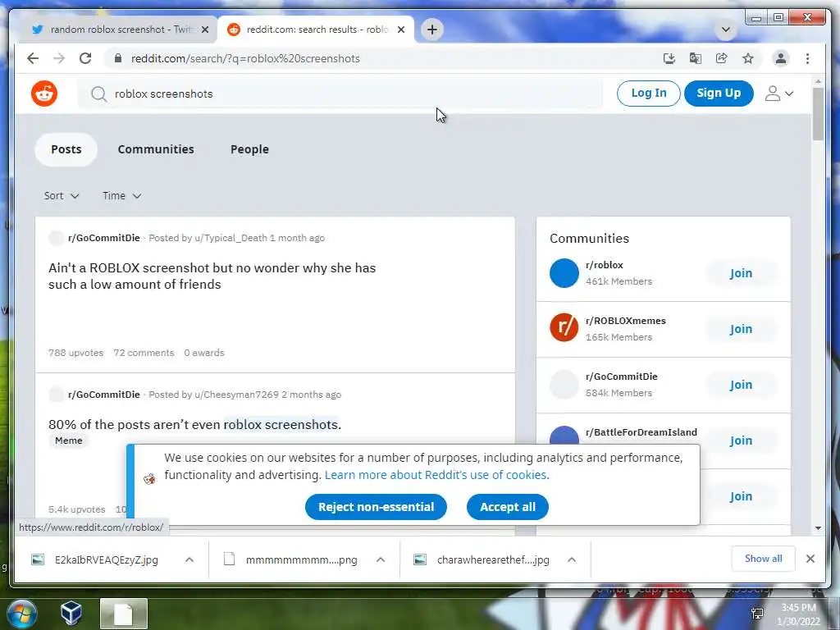840x630 pixels.
Task: Expand options for mmmmmmmmm....png download
Action: 381,559
